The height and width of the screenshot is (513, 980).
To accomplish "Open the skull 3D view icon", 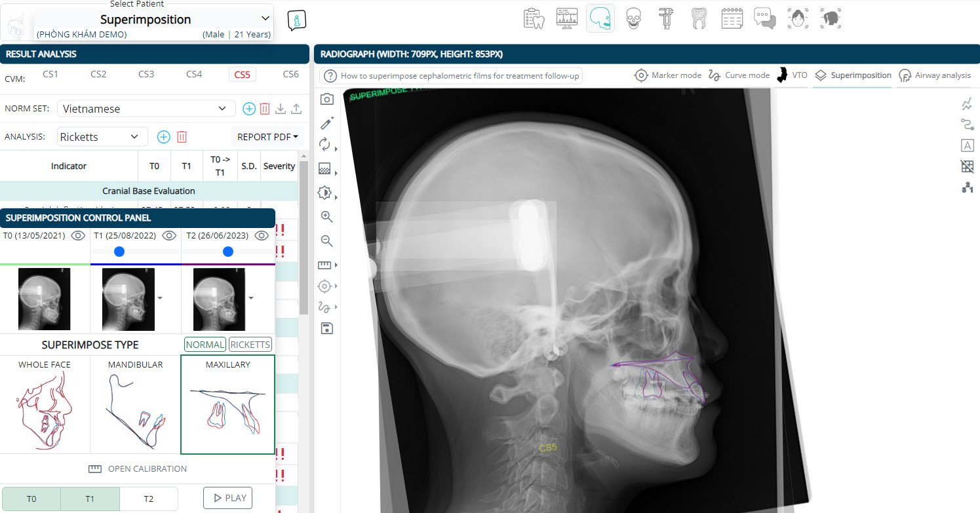I will coord(633,19).
